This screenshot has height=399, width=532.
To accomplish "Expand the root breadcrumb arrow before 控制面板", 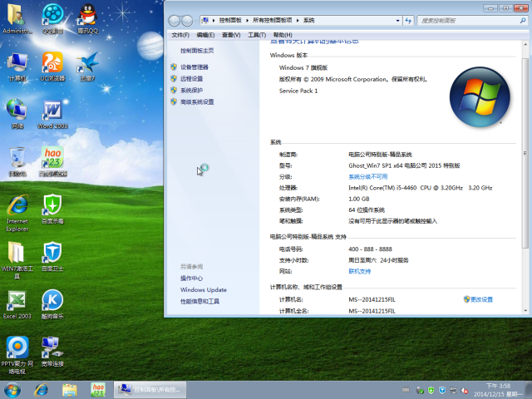I will [x=214, y=21].
